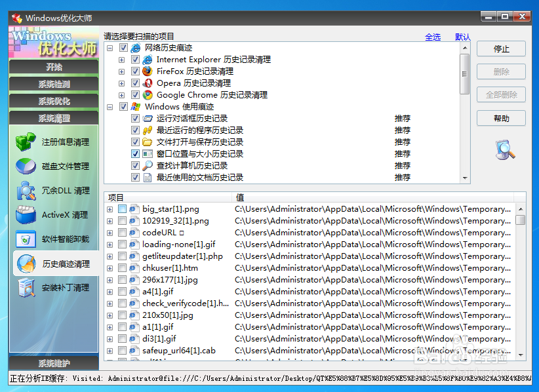
Task: Click the 帮助 button
Action: pyautogui.click(x=501, y=118)
